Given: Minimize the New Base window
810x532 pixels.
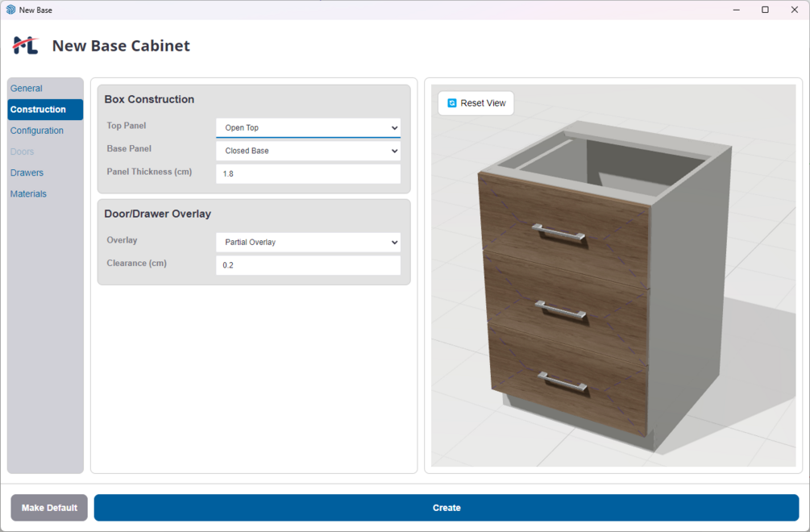Looking at the screenshot, I should coord(737,10).
